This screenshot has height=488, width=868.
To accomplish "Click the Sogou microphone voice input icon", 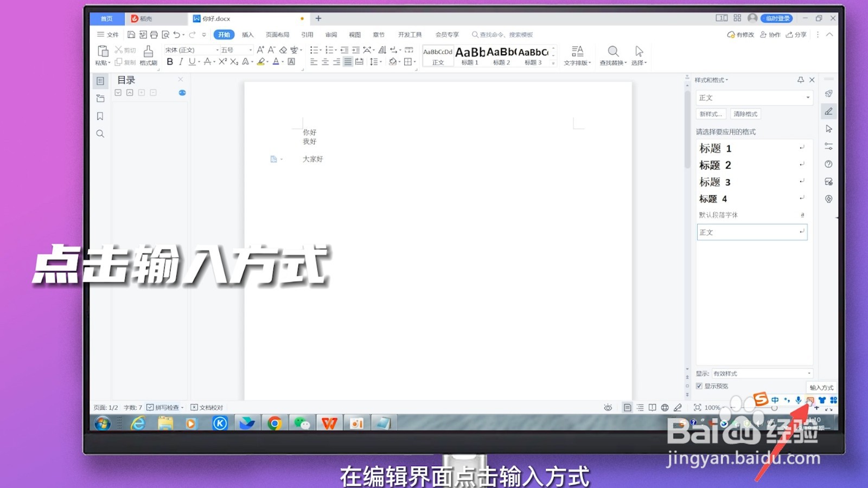I will point(799,400).
